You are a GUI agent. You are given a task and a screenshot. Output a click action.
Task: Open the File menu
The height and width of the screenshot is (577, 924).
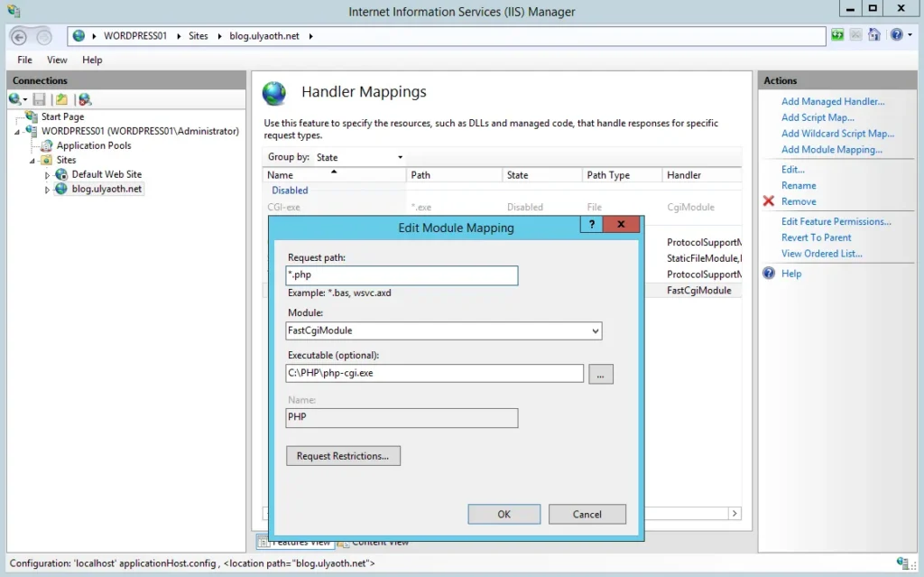coord(24,60)
